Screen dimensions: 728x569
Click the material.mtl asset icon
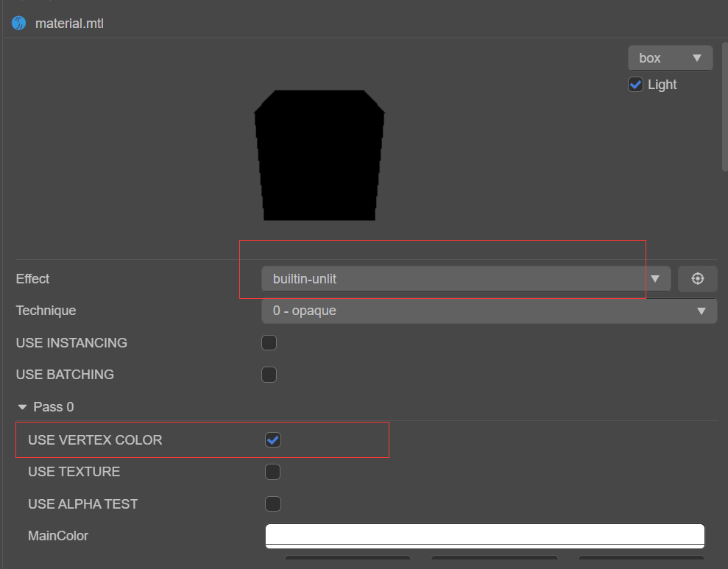click(x=18, y=23)
